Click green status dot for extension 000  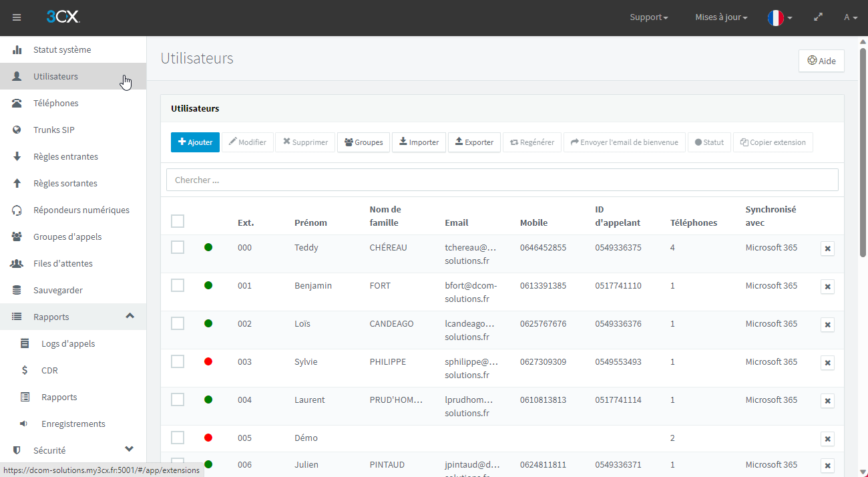(x=208, y=247)
